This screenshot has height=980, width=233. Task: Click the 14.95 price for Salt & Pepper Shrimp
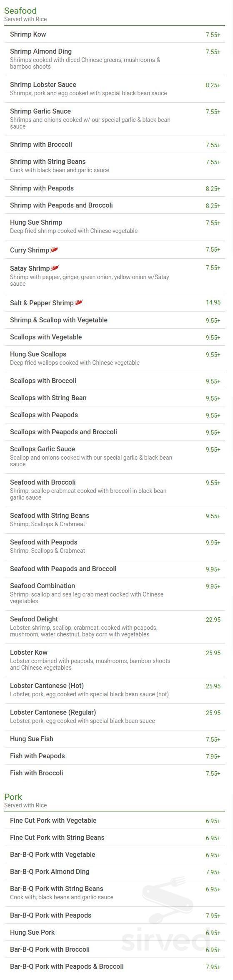point(213,302)
